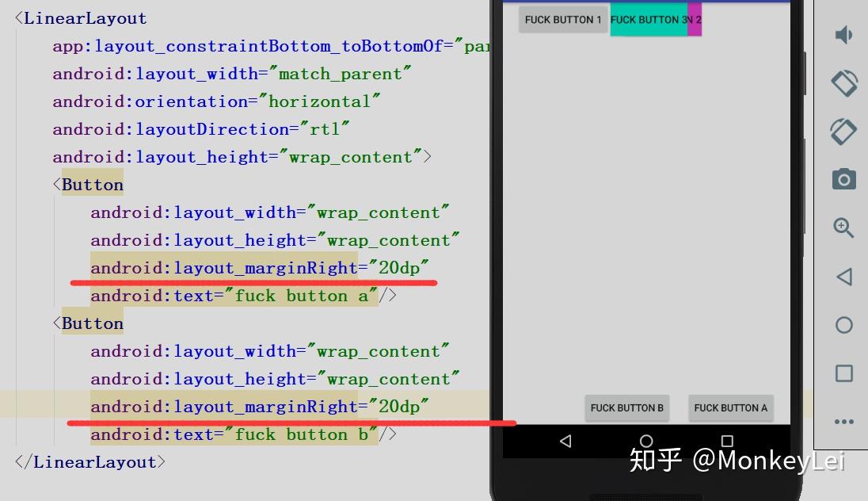Activate the zoom magnifier tool
Viewport: 868px width, 501px height.
843,228
